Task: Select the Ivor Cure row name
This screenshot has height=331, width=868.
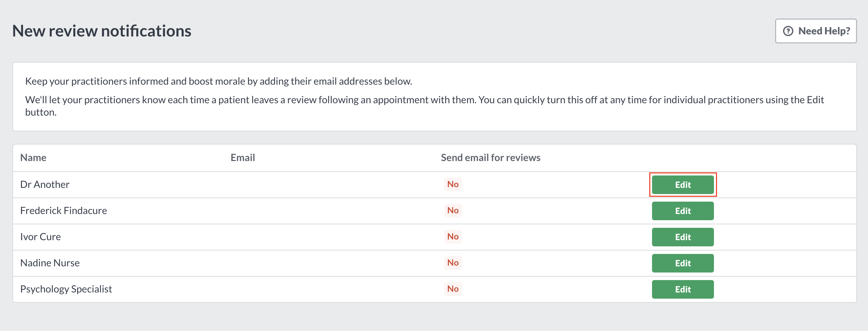Action: [41, 237]
